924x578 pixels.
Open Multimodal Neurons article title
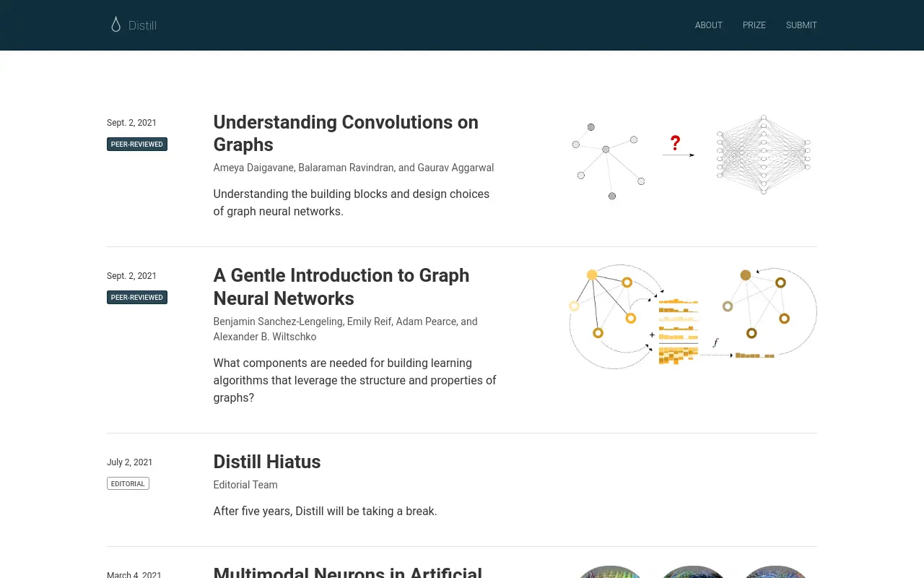(348, 572)
